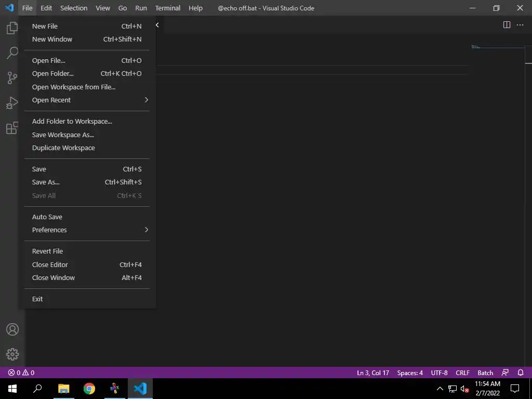
Task: Open the Windows Action Center
Action: coord(515,389)
